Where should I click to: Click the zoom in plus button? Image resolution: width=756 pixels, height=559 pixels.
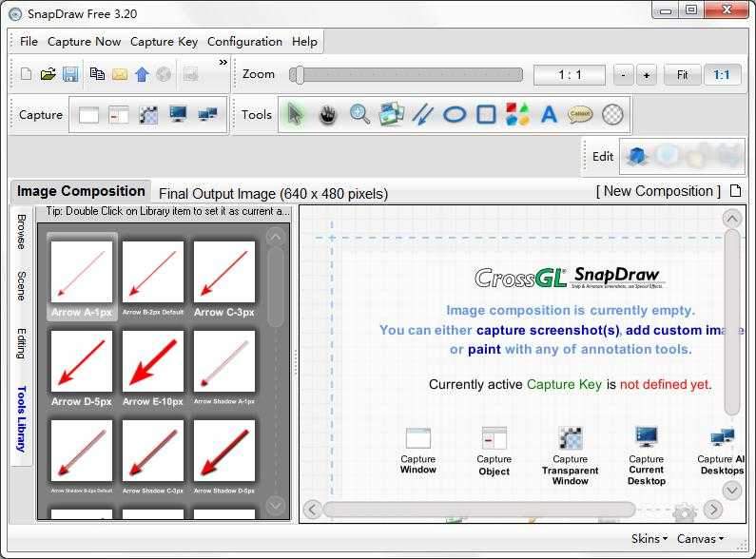[646, 75]
